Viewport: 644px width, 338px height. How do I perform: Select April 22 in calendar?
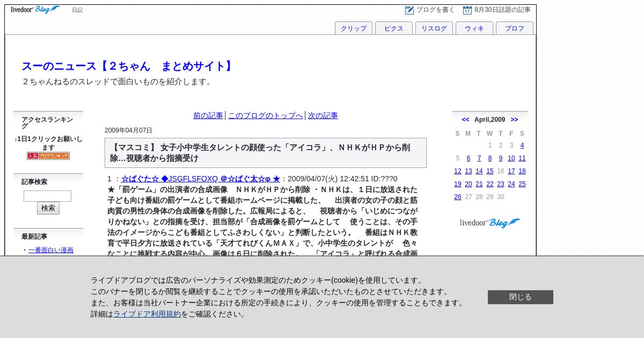click(x=490, y=184)
